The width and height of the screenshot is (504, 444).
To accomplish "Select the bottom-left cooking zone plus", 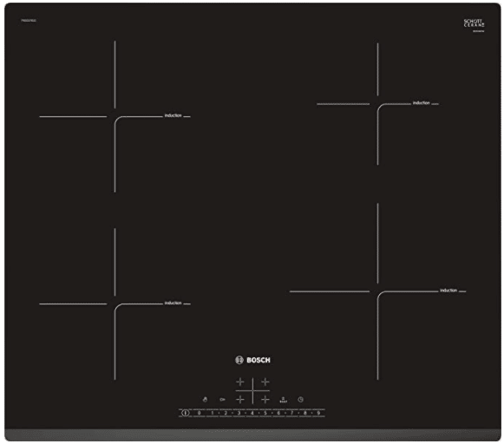I will 240,400.
